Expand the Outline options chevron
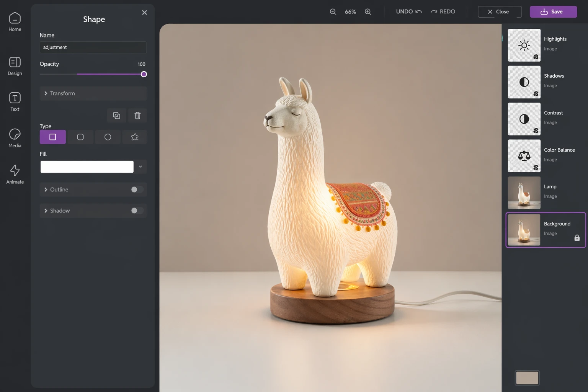This screenshot has width=588, height=392. pyautogui.click(x=46, y=189)
